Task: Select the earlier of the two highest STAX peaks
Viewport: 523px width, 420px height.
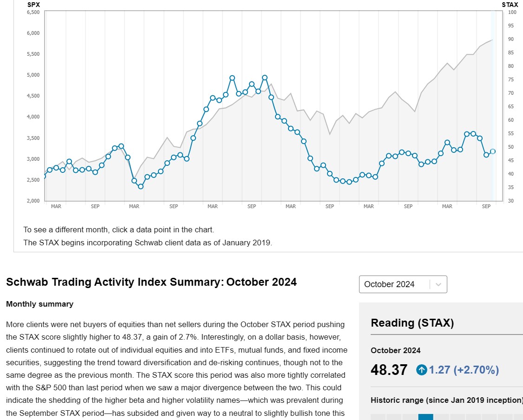Action: pyautogui.click(x=232, y=78)
